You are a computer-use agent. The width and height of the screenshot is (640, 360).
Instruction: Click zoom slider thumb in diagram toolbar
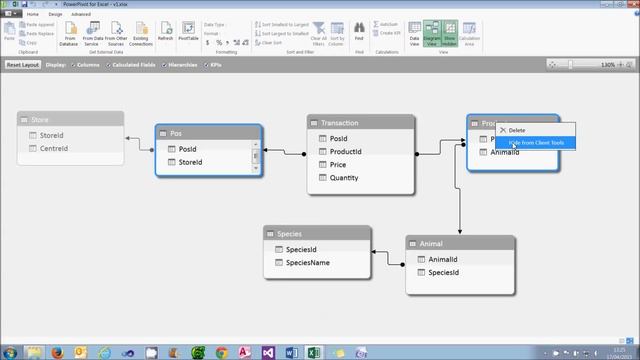tap(570, 65)
